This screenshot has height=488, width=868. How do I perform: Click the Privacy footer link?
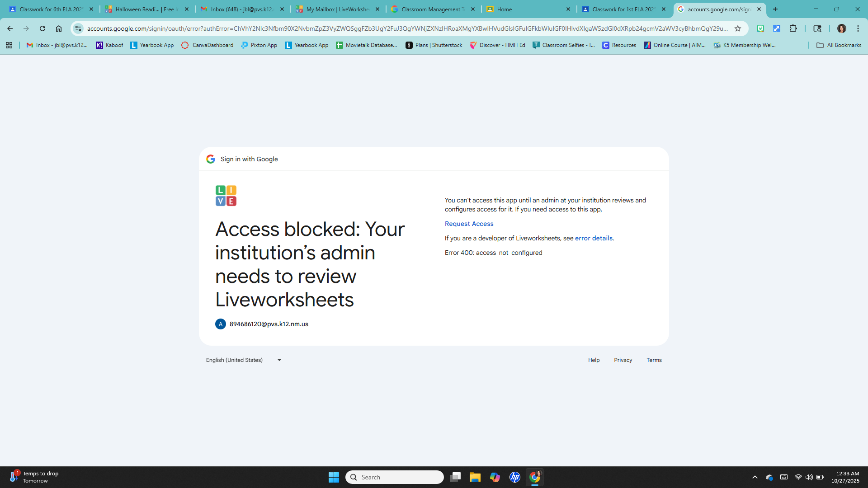coord(623,360)
